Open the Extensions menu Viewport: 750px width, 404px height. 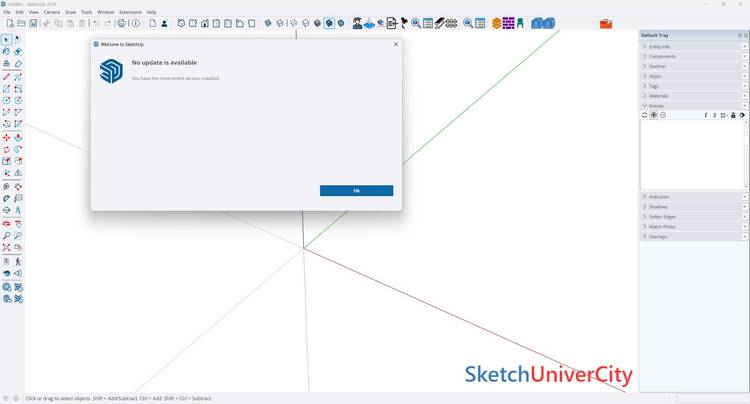click(130, 12)
